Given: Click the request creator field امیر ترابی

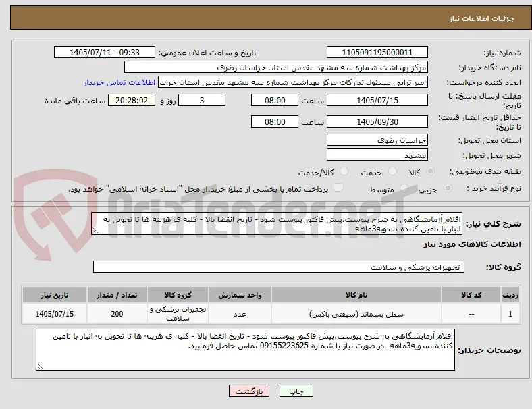Looking at the screenshot, I should pos(293,82).
